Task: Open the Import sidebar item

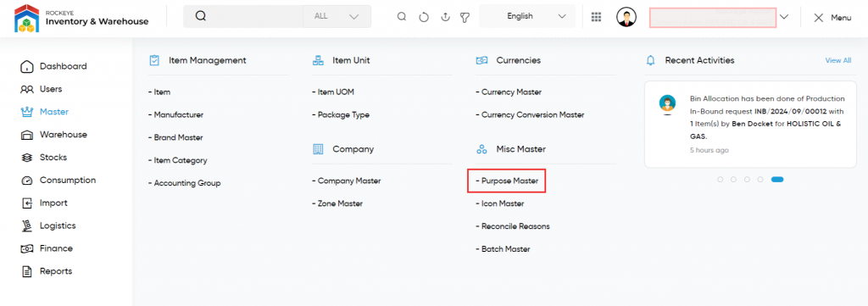Action: 44,203
